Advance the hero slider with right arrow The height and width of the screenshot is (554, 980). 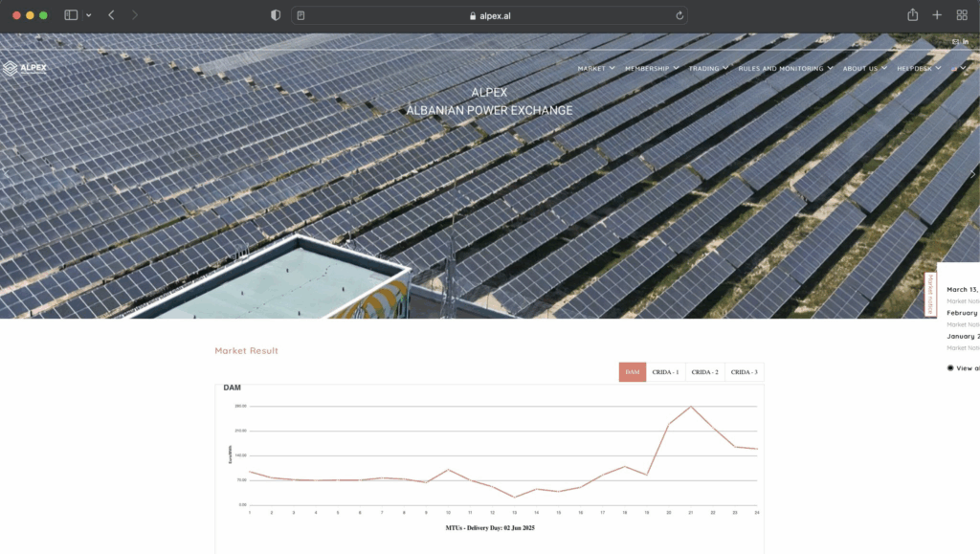pyautogui.click(x=972, y=175)
